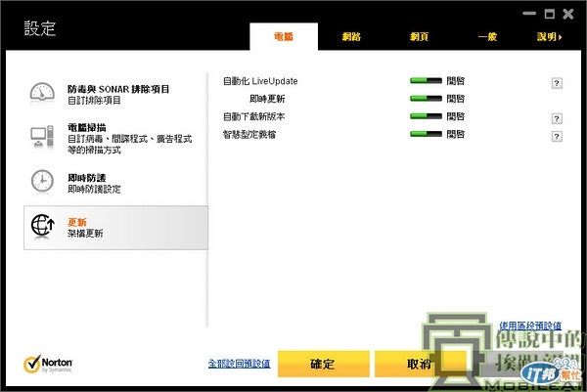Click the 自動下載新版本 label

coord(253,116)
